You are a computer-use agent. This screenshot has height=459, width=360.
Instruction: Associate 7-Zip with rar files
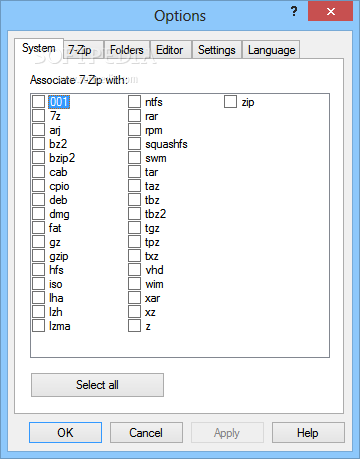point(134,116)
